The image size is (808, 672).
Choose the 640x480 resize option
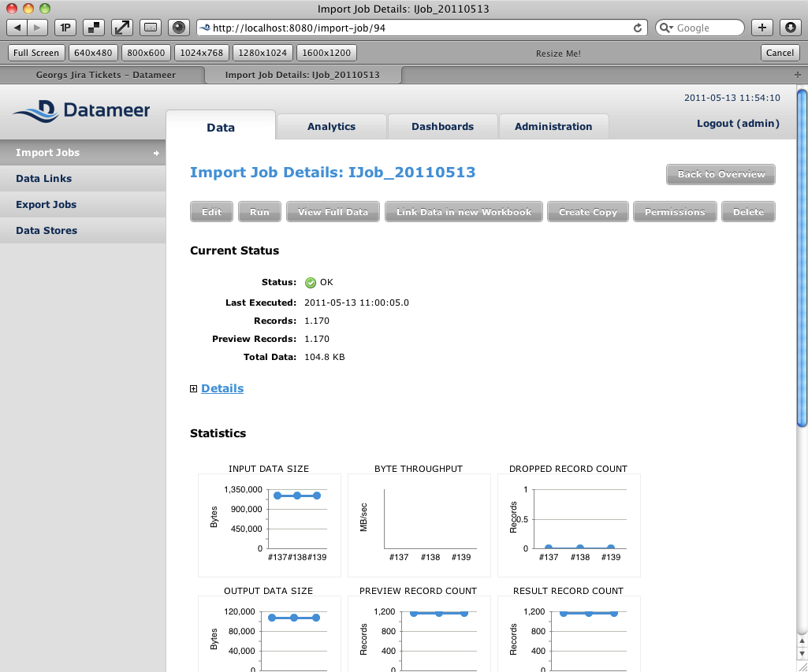tap(93, 53)
